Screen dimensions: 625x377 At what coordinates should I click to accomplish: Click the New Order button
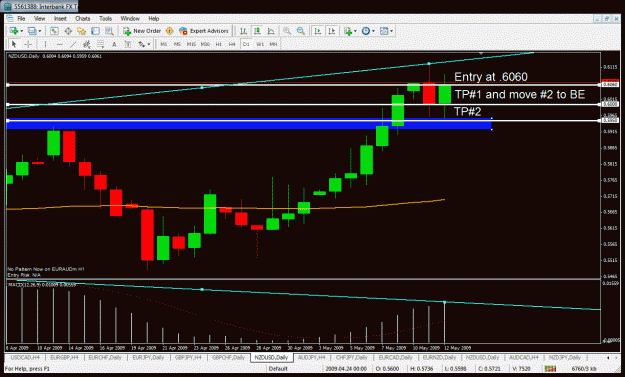pos(142,31)
